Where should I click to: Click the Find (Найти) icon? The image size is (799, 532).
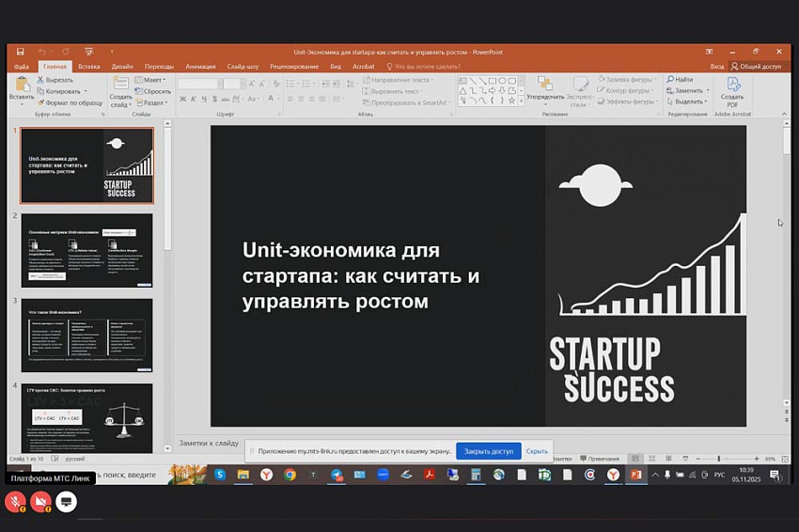(x=681, y=80)
